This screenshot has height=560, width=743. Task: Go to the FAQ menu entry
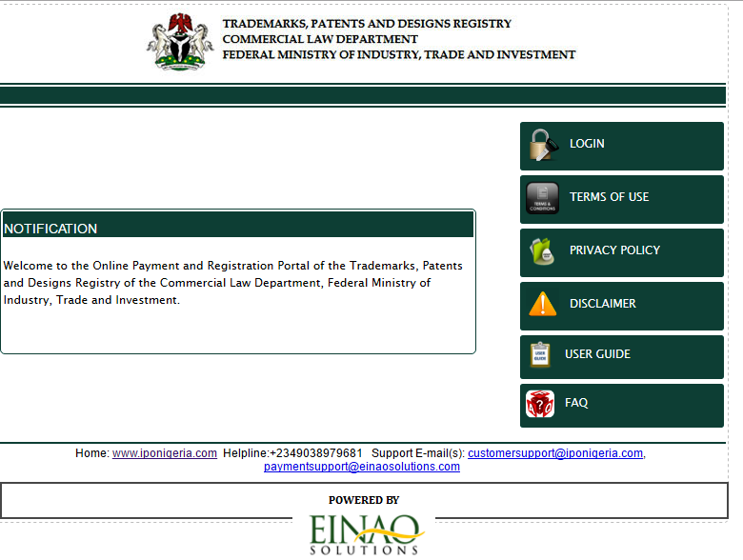coord(576,404)
